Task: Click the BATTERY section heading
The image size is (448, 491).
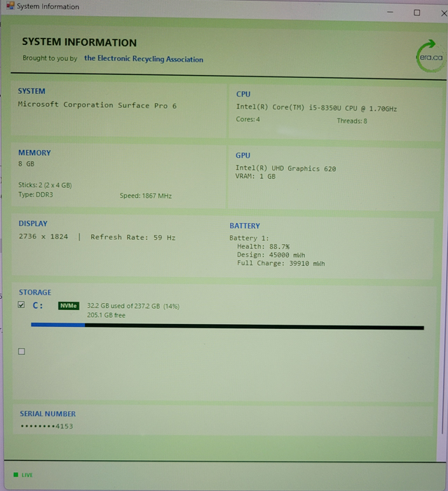Action: [x=245, y=226]
